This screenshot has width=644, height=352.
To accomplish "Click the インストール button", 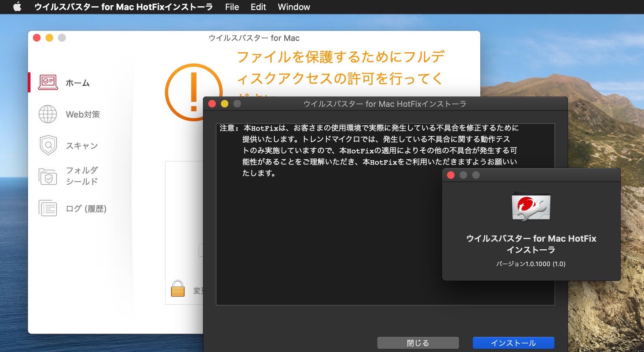I will click(513, 343).
